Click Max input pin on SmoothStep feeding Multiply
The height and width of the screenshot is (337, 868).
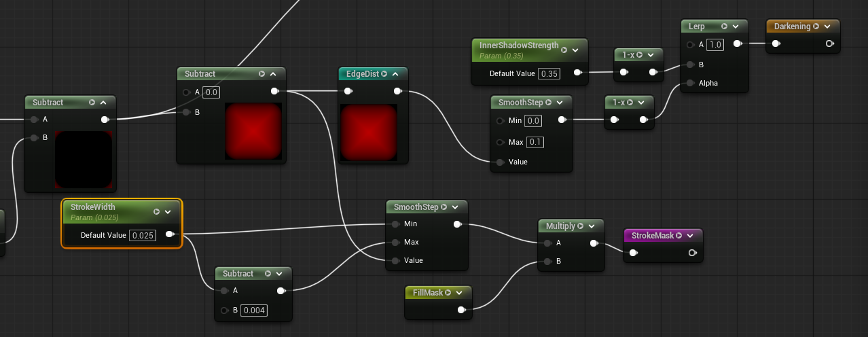[x=395, y=242]
